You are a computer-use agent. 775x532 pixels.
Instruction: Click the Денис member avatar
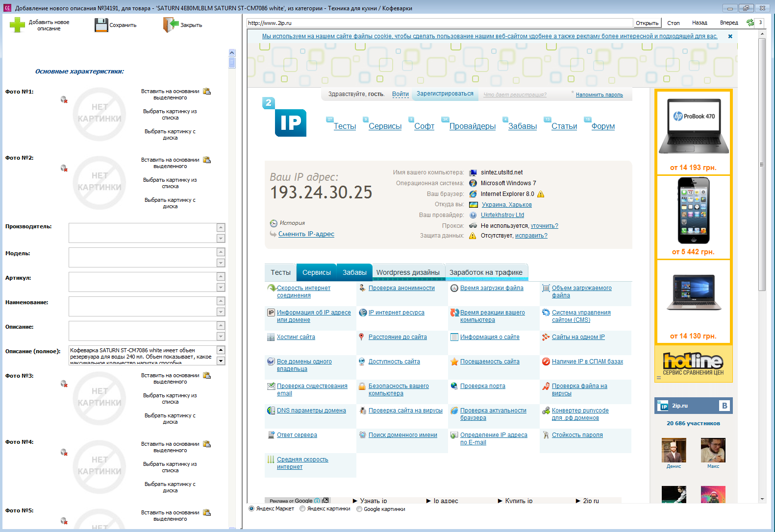click(x=674, y=450)
